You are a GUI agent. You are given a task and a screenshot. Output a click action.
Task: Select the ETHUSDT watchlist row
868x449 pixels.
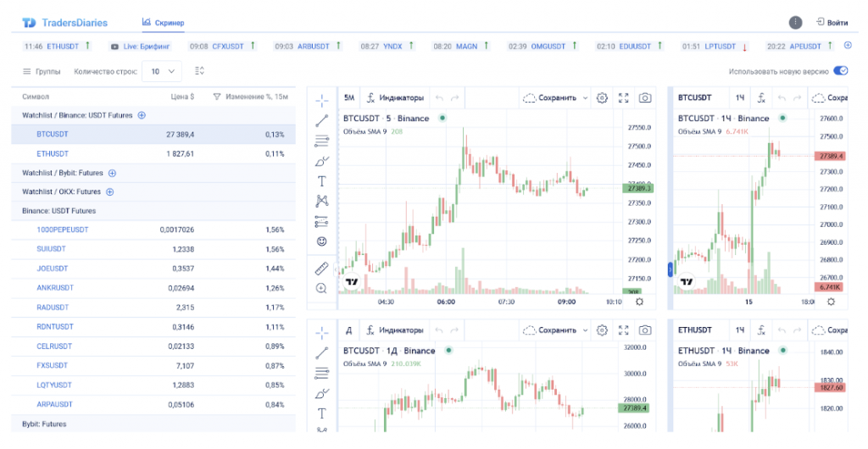tap(153, 153)
